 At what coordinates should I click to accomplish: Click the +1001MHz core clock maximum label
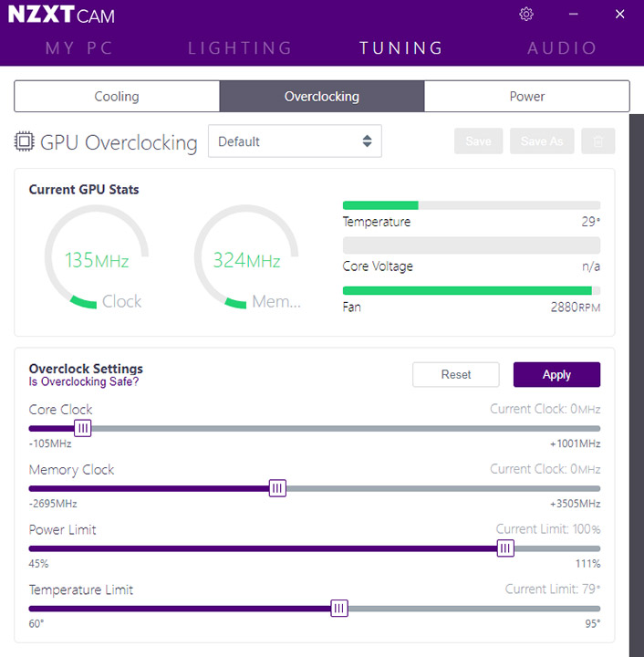tap(576, 443)
